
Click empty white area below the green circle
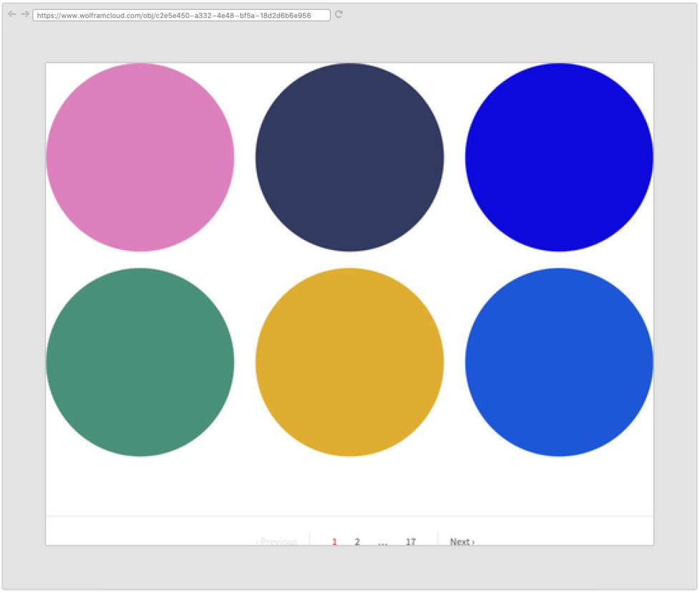pyautogui.click(x=140, y=486)
